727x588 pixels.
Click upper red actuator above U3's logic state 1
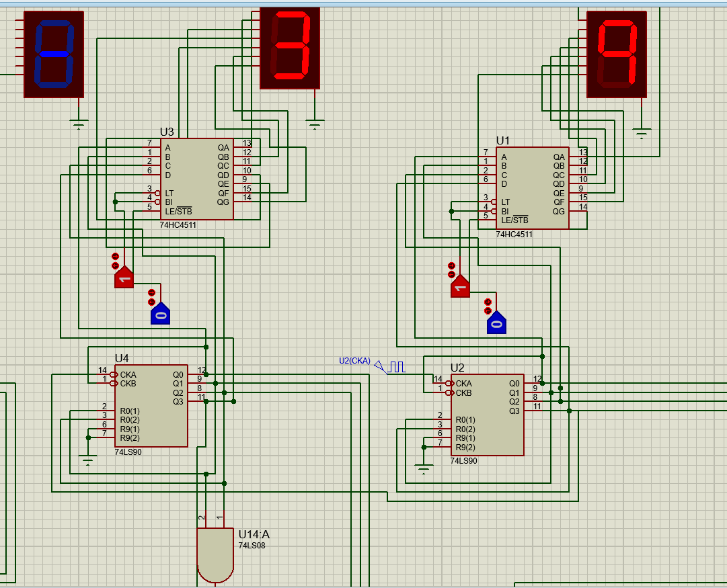[x=116, y=256]
